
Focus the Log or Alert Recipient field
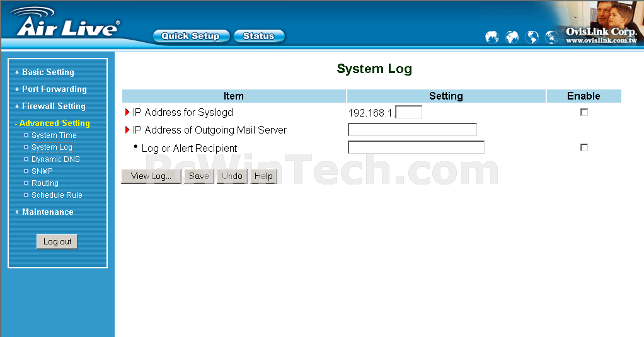(x=416, y=147)
